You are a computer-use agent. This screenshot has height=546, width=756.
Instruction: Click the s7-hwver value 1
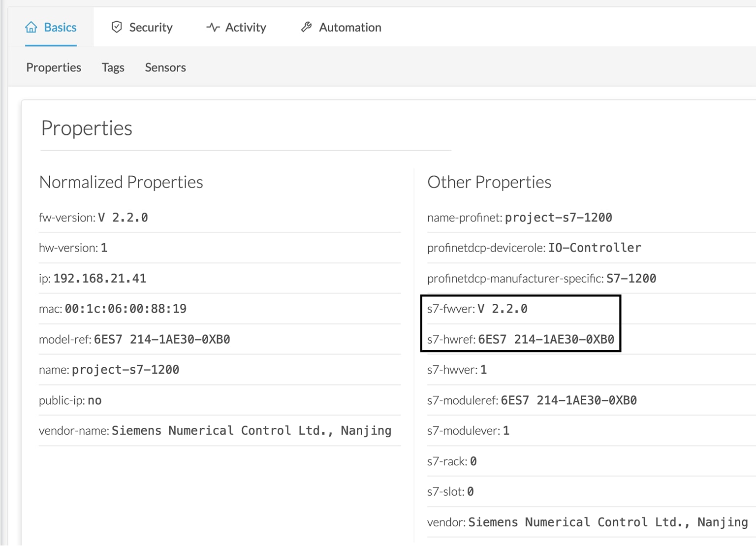(x=483, y=370)
